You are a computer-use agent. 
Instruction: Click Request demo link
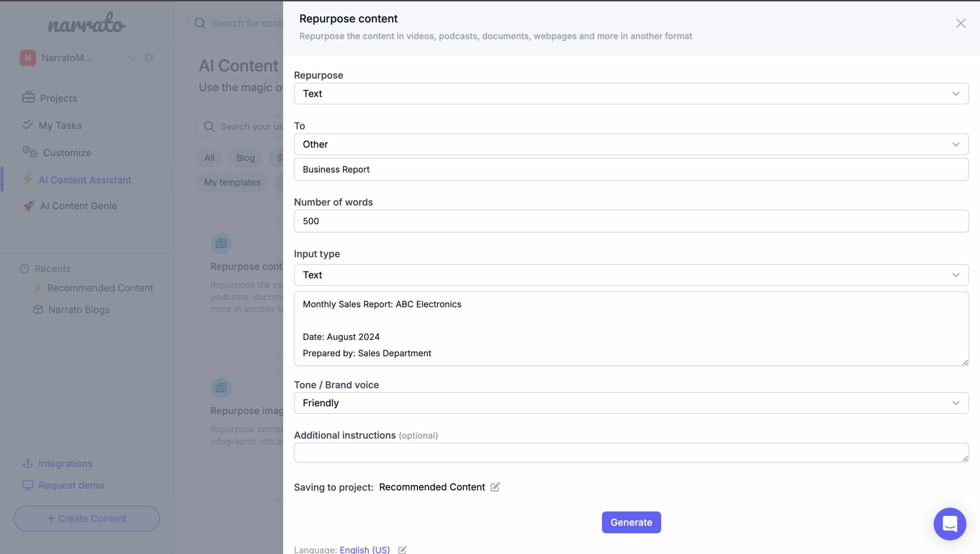[71, 485]
